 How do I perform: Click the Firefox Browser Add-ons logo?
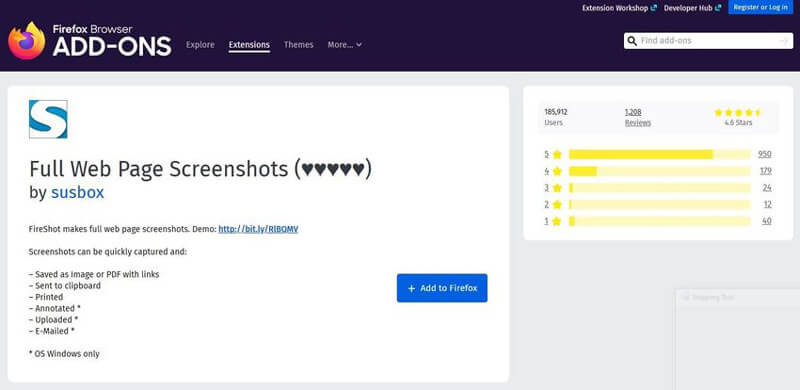tap(90, 40)
